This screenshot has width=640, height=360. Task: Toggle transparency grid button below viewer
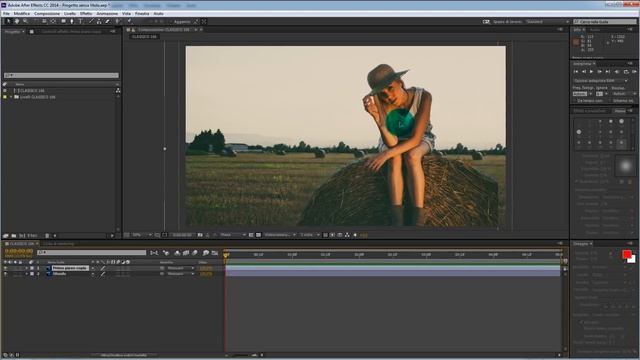tap(258, 235)
